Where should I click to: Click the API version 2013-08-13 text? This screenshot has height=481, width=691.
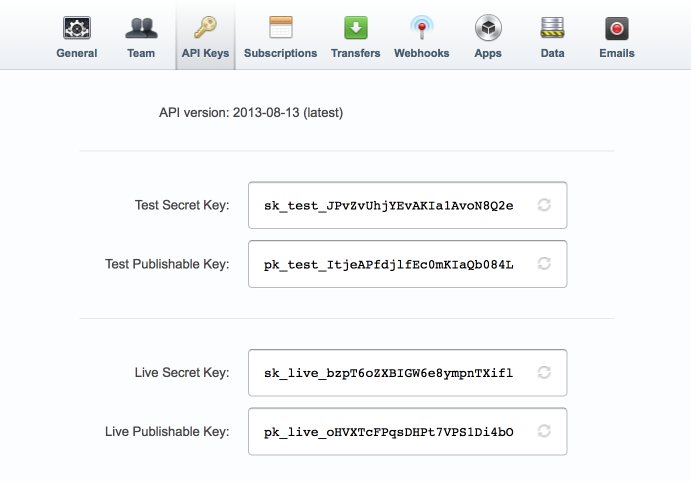(x=251, y=112)
